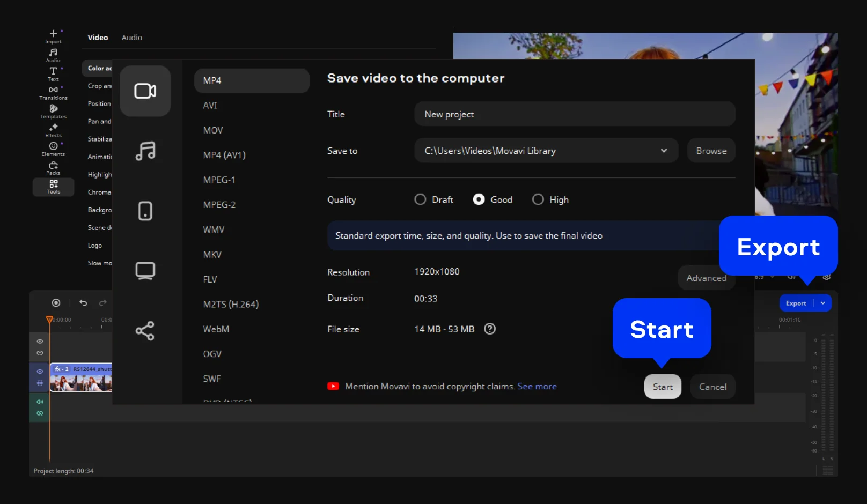Click the undo arrow above the timeline
Screen dimensions: 867x504
click(x=83, y=303)
